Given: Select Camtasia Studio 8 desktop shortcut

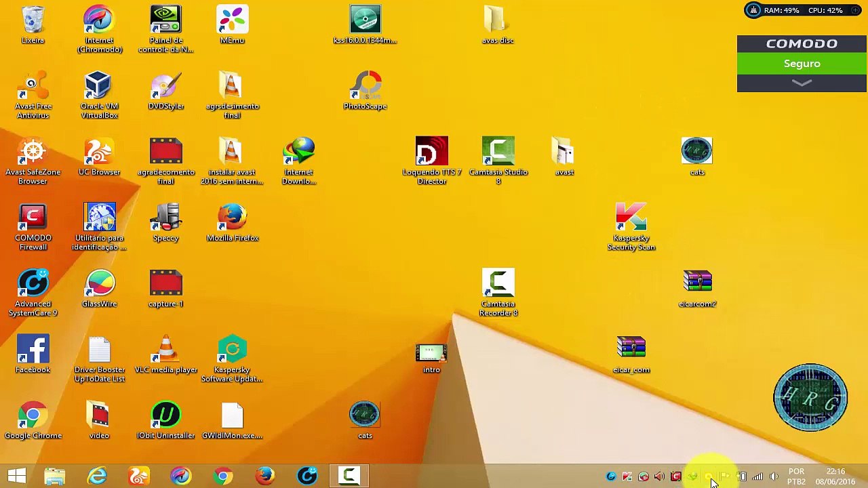Looking at the screenshot, I should pos(498,161).
